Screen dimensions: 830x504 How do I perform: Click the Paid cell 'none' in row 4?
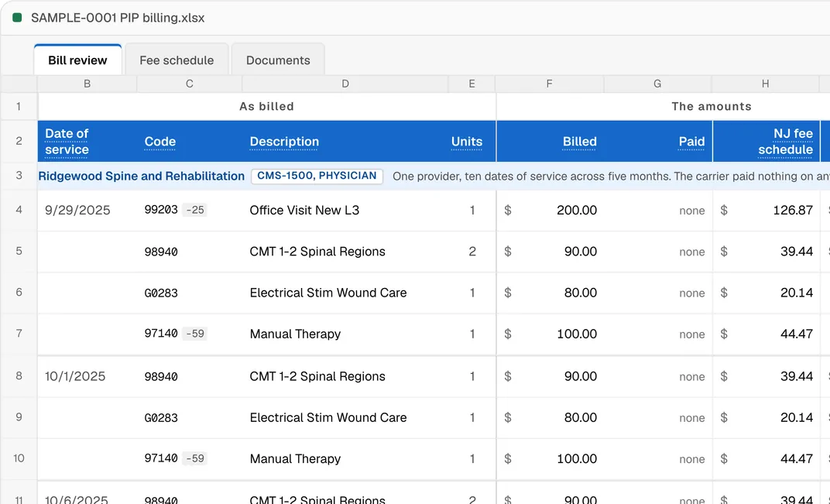[692, 211]
